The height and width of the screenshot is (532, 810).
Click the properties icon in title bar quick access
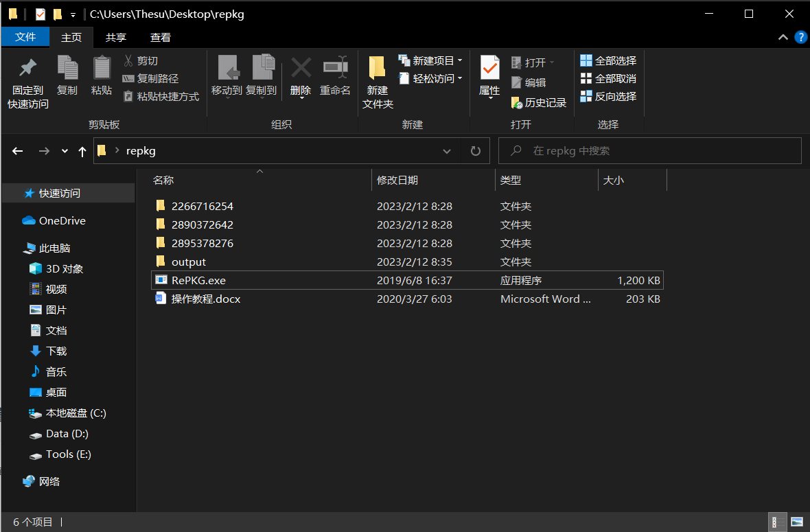tap(40, 14)
